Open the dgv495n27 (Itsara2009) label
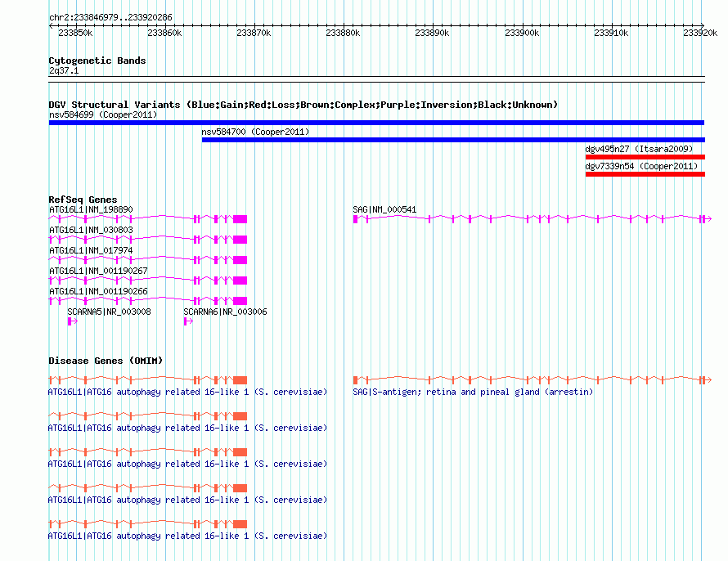Screen dimensions: 728x561 [x=639, y=149]
